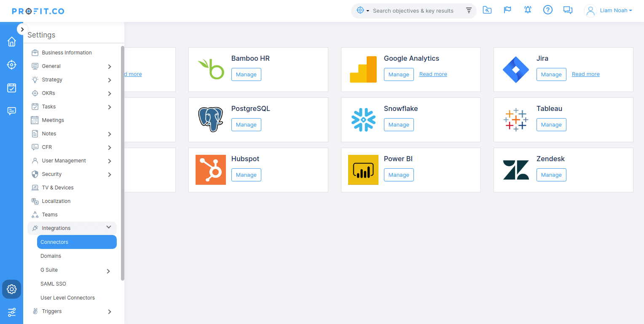Expand the OKRs settings chevron
This screenshot has width=644, height=324.
pyautogui.click(x=110, y=93)
